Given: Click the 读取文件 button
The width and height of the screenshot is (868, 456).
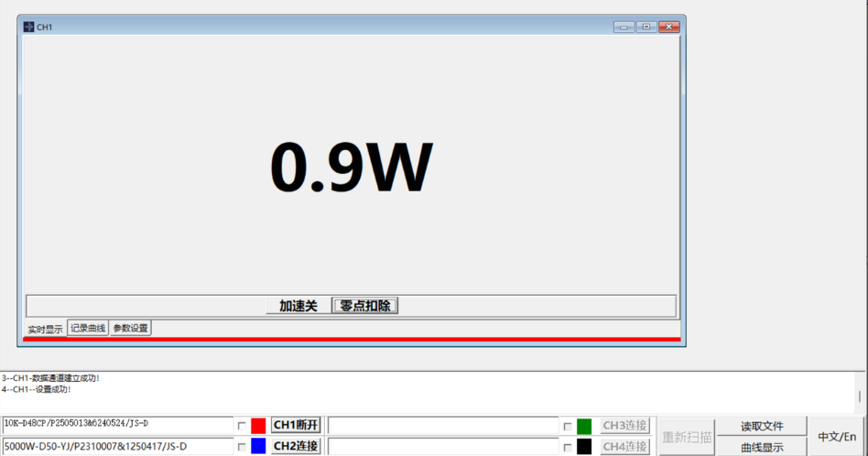Looking at the screenshot, I should tap(763, 426).
